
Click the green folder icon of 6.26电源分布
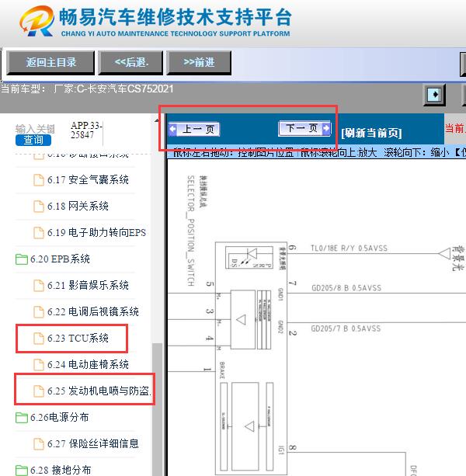pos(22,418)
